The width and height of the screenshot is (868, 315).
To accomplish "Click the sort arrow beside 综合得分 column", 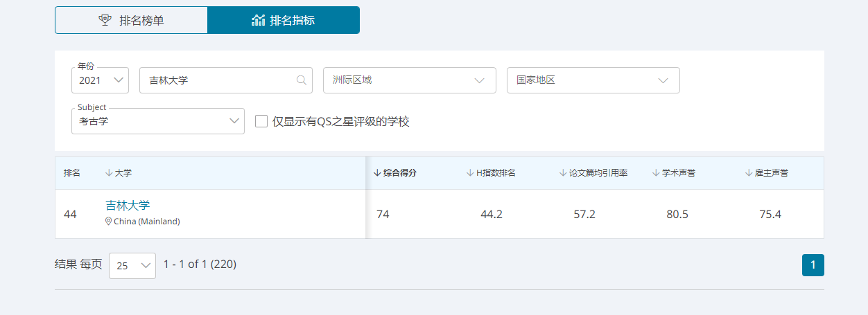I will pyautogui.click(x=377, y=173).
